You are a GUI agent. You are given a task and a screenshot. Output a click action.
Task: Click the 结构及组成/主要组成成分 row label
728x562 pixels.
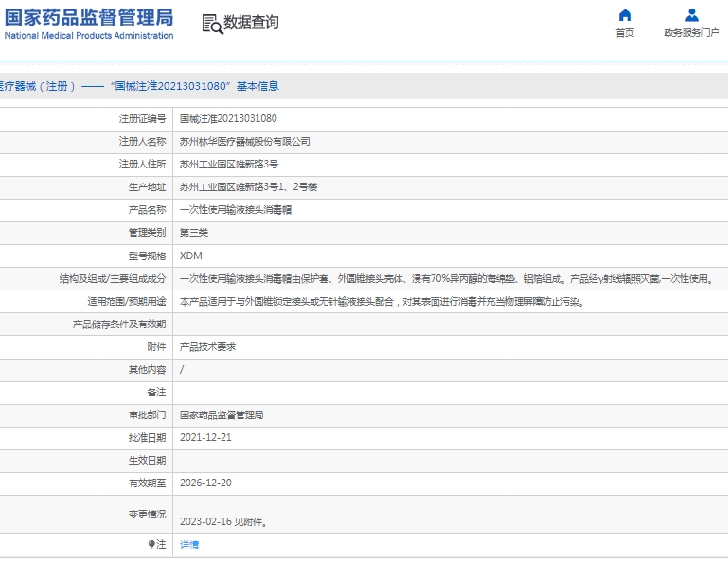click(113, 278)
